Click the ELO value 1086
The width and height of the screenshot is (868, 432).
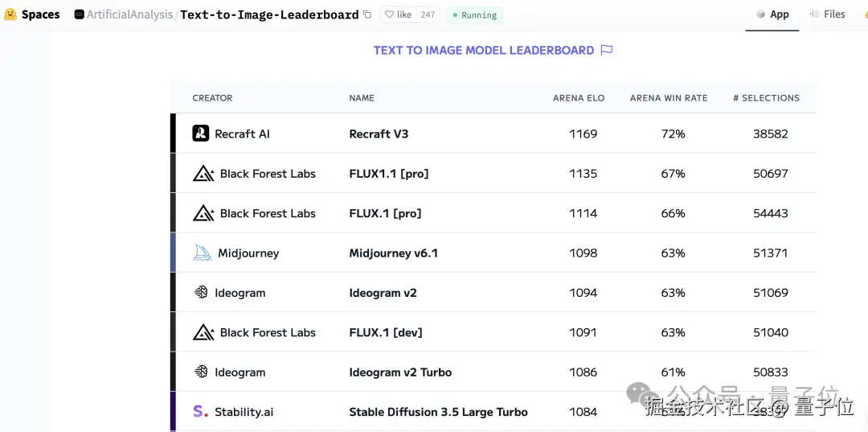(583, 372)
